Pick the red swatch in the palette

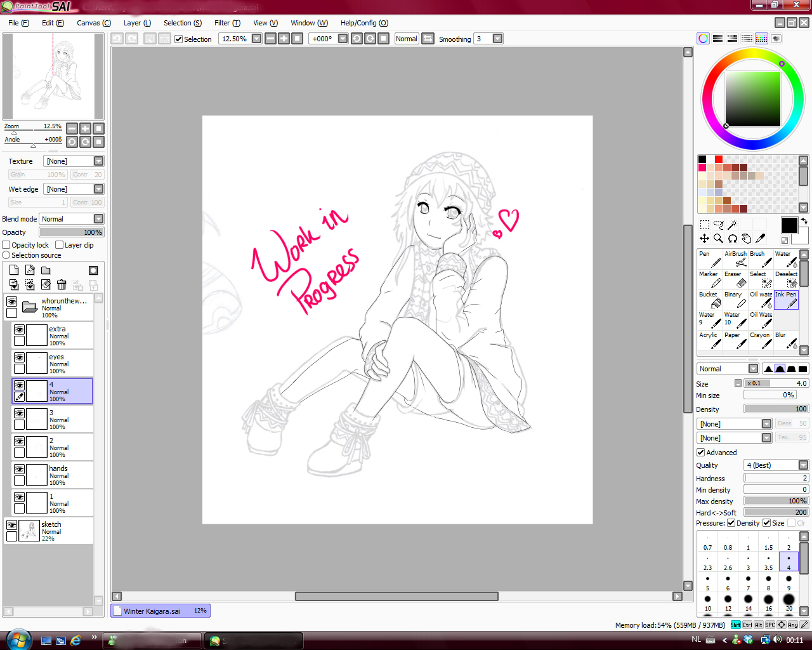718,159
